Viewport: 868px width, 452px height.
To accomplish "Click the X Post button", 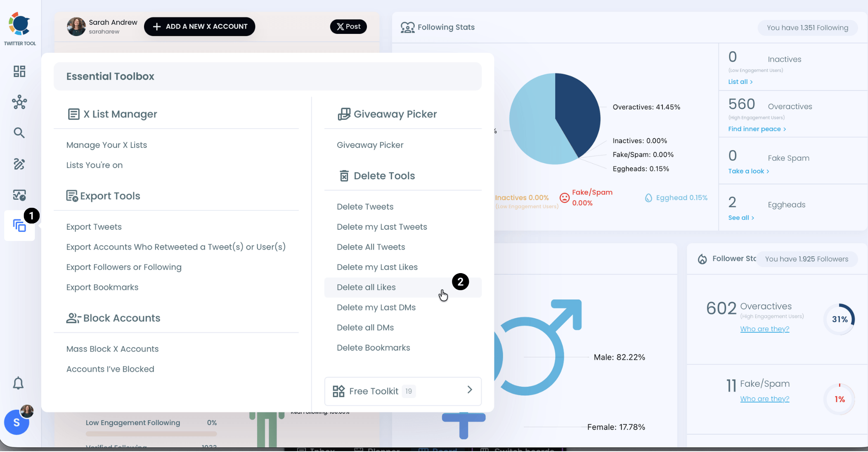I will click(x=348, y=26).
